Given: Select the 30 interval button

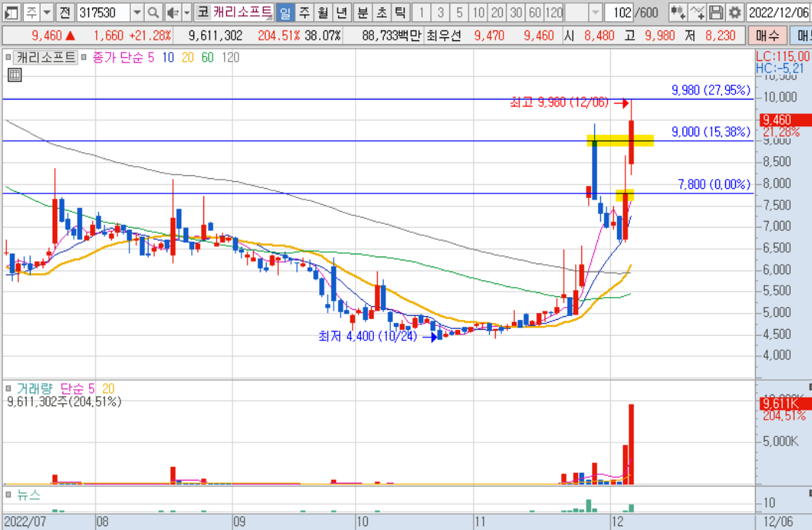Looking at the screenshot, I should pyautogui.click(x=516, y=12).
